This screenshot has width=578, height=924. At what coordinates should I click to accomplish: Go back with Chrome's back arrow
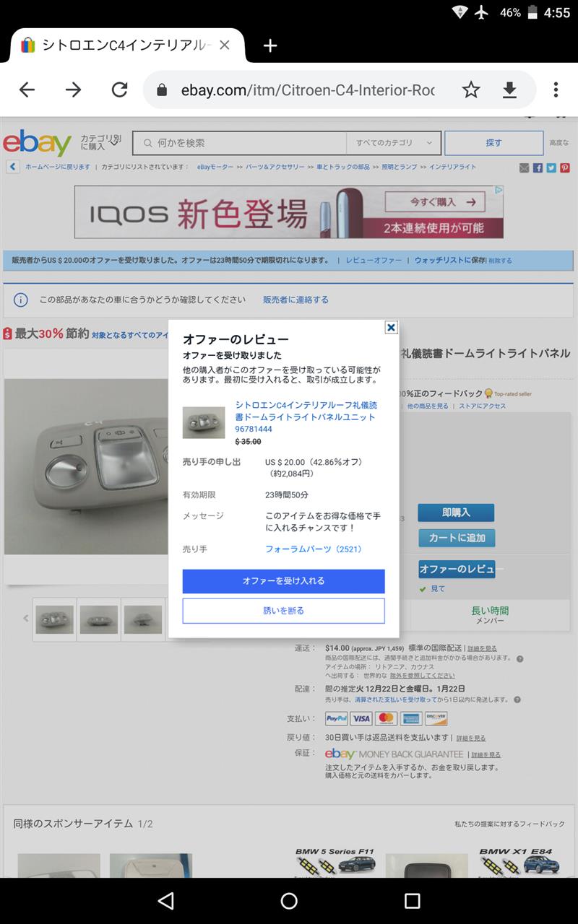[x=27, y=90]
